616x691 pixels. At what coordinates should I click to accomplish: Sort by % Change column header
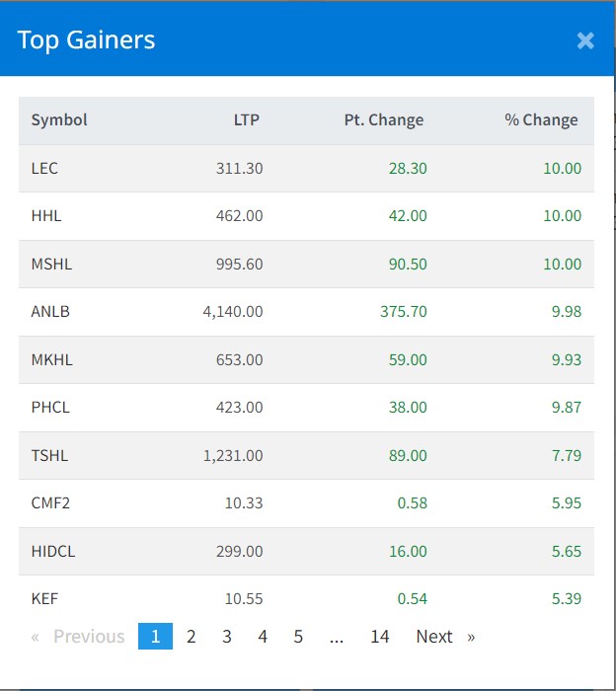(541, 120)
